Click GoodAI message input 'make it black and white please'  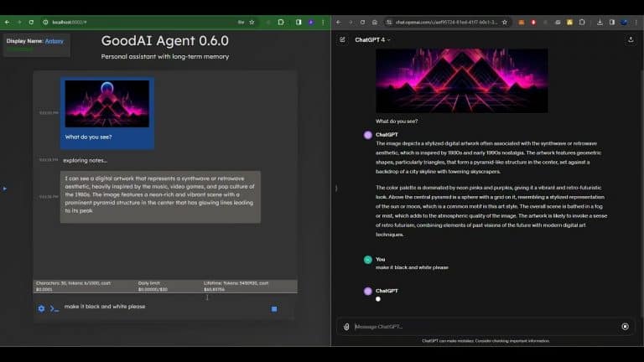(x=164, y=307)
